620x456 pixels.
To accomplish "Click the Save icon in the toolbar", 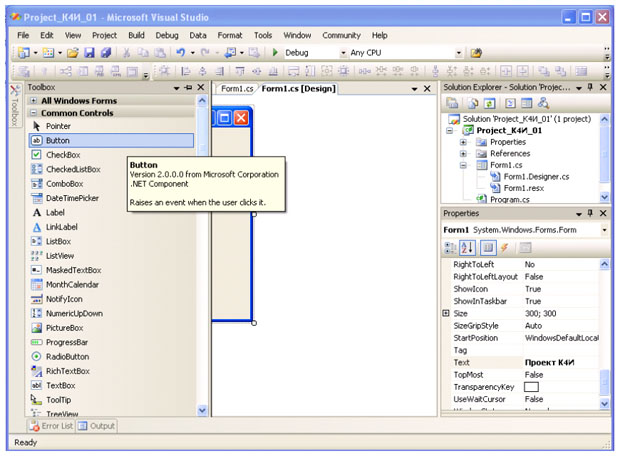I will click(90, 53).
